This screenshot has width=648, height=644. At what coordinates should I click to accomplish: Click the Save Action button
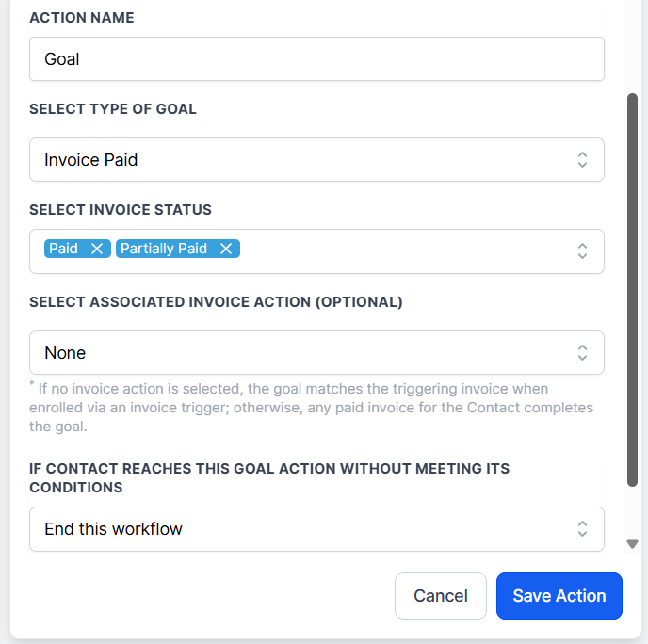(559, 596)
